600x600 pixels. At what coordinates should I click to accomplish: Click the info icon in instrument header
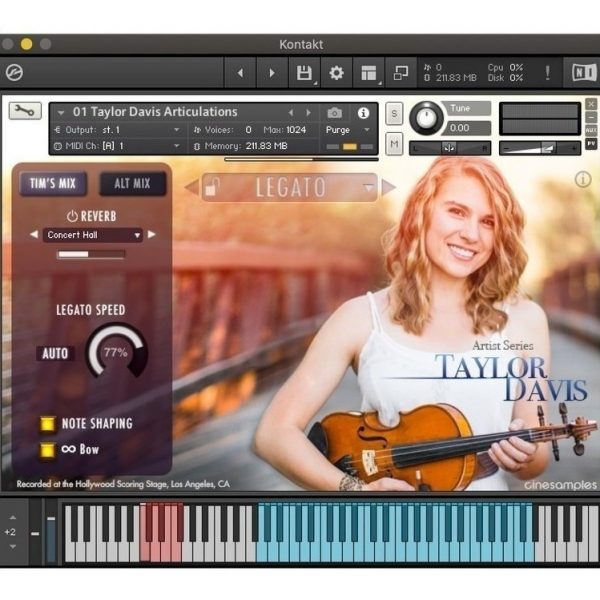click(363, 113)
